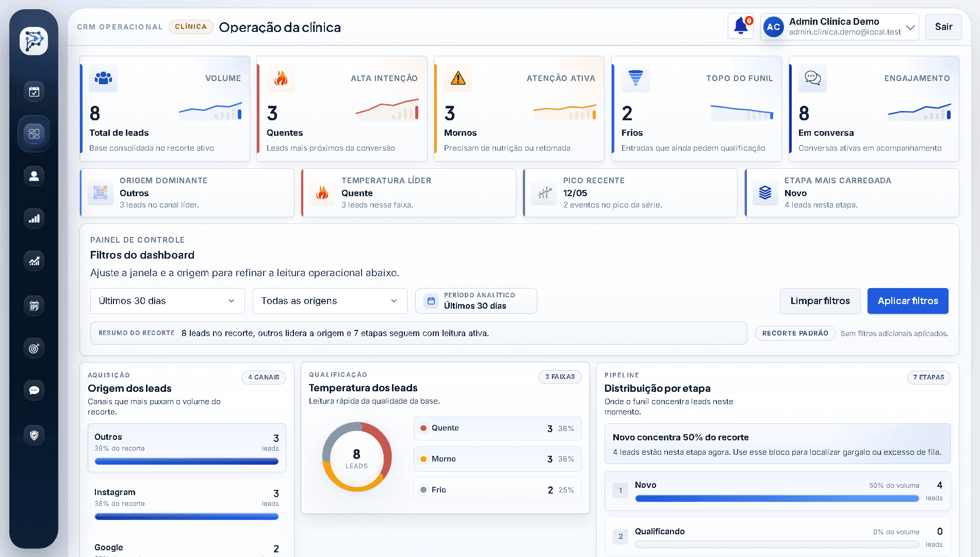Select the dashboard grid sidebar icon
Screen dimensions: 980x557
34,134
